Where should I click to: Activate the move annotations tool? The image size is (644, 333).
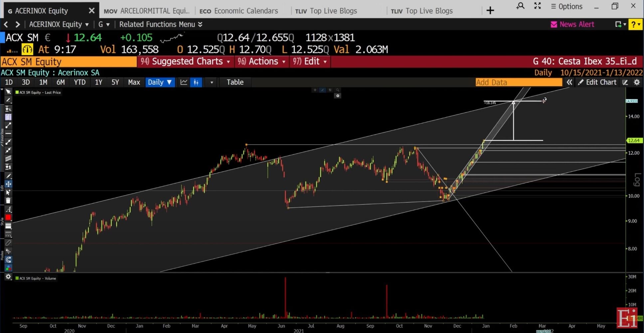(x=8, y=184)
